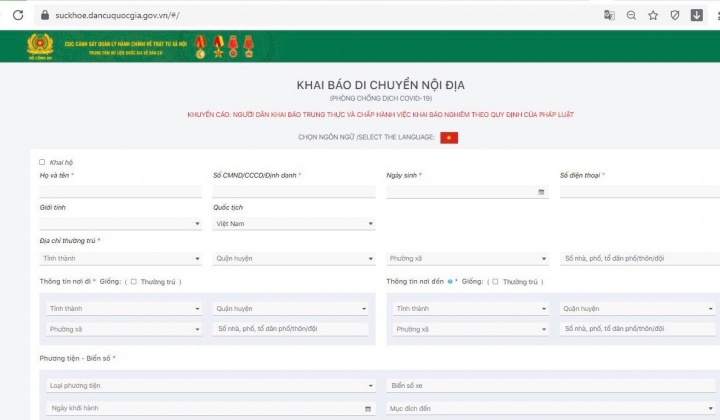Reload the page with the refresh icon

(x=18, y=15)
